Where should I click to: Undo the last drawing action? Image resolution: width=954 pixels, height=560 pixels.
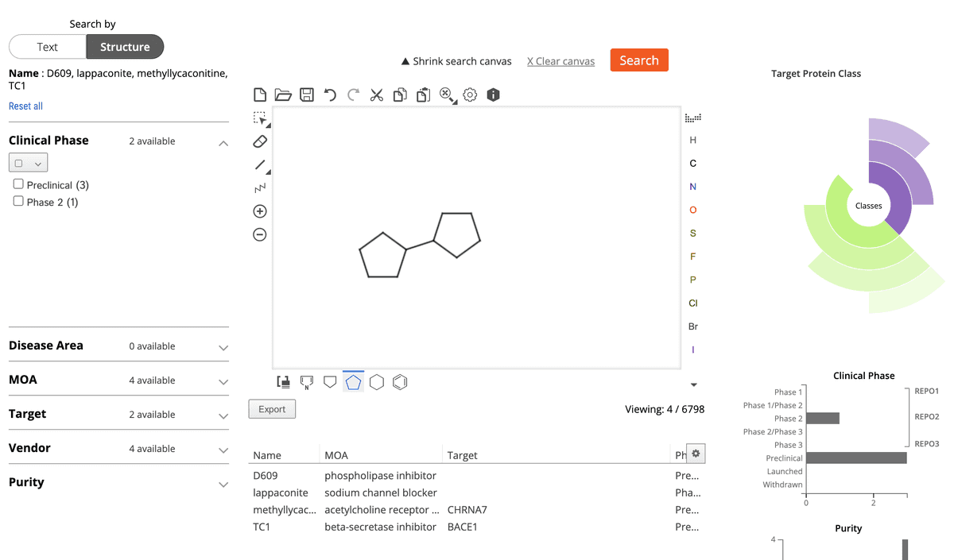point(330,95)
